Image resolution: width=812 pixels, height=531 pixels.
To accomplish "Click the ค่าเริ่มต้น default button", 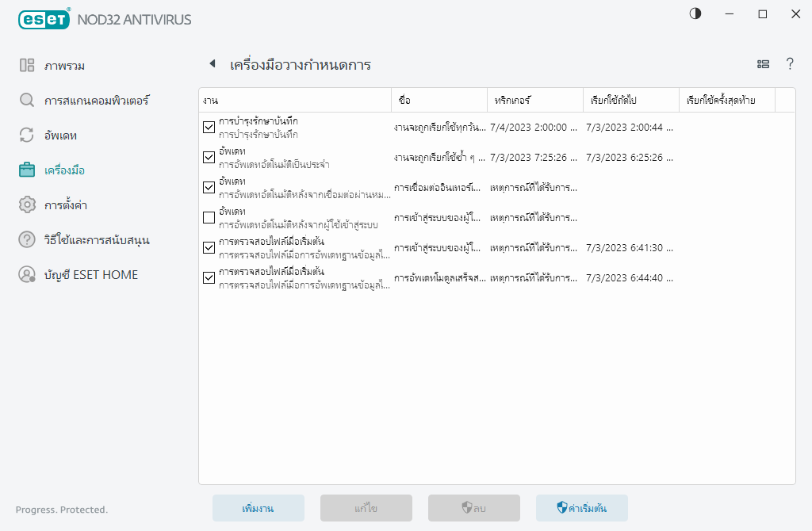I will click(x=582, y=508).
